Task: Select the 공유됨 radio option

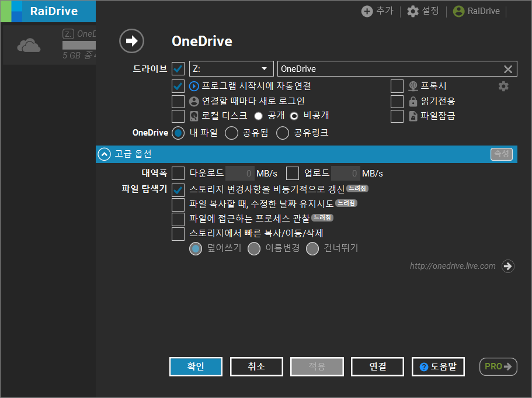Action: coord(231,133)
